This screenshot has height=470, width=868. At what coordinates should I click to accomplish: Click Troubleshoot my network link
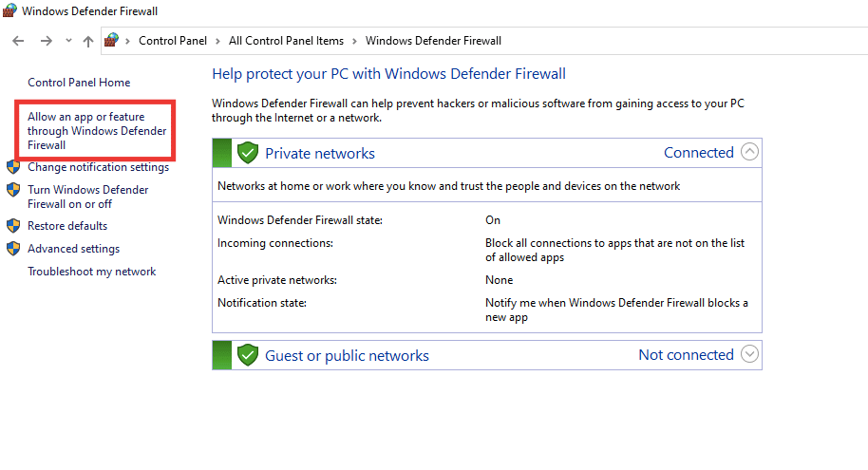[92, 272]
